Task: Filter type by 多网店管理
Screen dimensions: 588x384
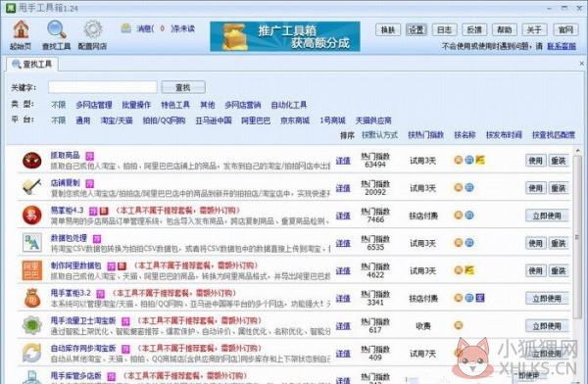Action: click(94, 105)
